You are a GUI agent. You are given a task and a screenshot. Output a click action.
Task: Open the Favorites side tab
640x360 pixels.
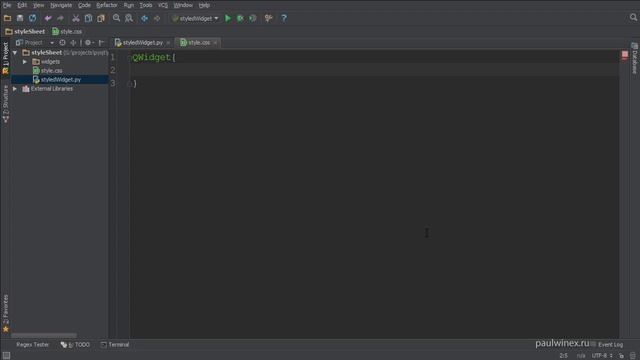(x=5, y=313)
